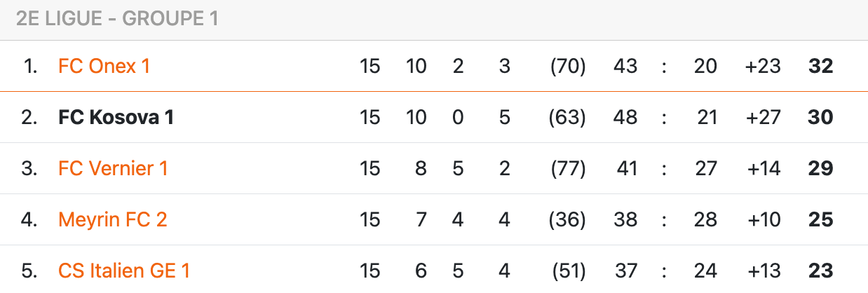Open the FC Vernier 1 team link
Viewport: 868px width, 293px height.
tap(113, 169)
